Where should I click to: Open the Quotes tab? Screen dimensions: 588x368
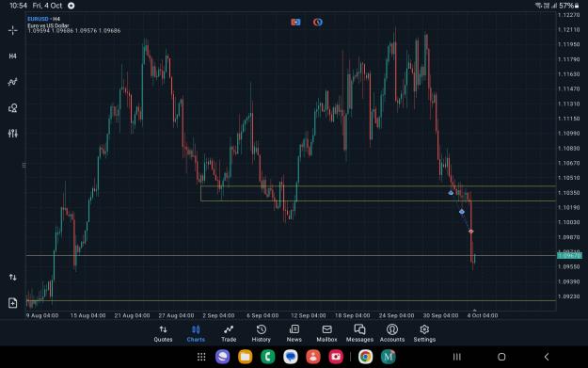coord(163,333)
